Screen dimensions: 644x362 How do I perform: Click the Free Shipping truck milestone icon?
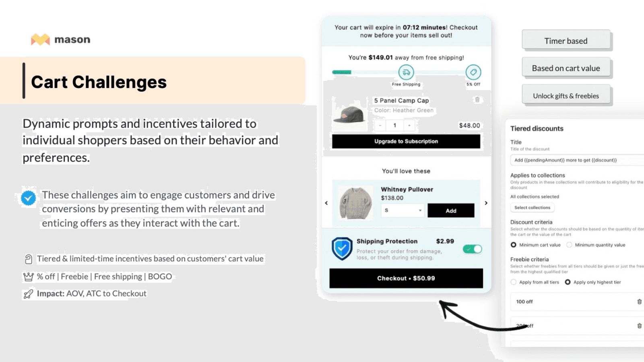click(x=406, y=72)
